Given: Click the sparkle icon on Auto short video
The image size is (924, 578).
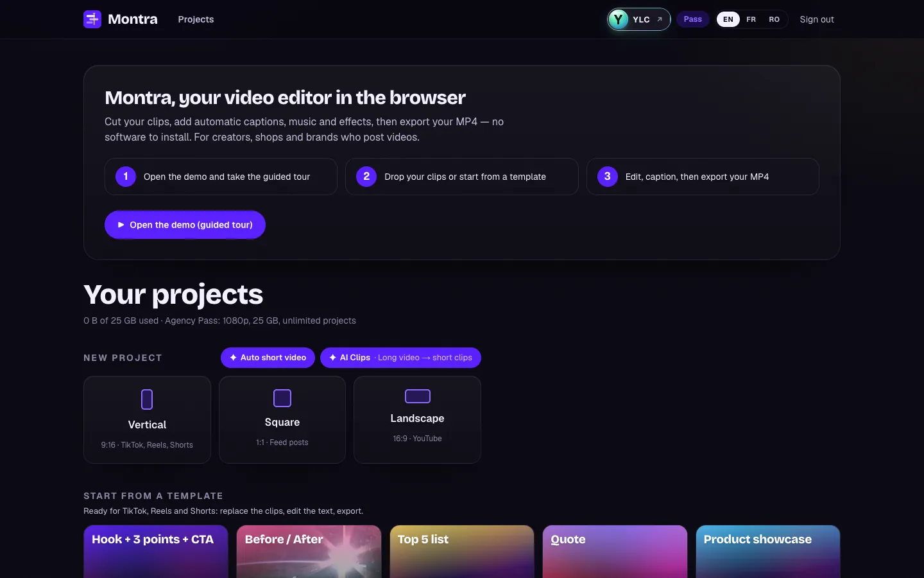Looking at the screenshot, I should click(234, 358).
